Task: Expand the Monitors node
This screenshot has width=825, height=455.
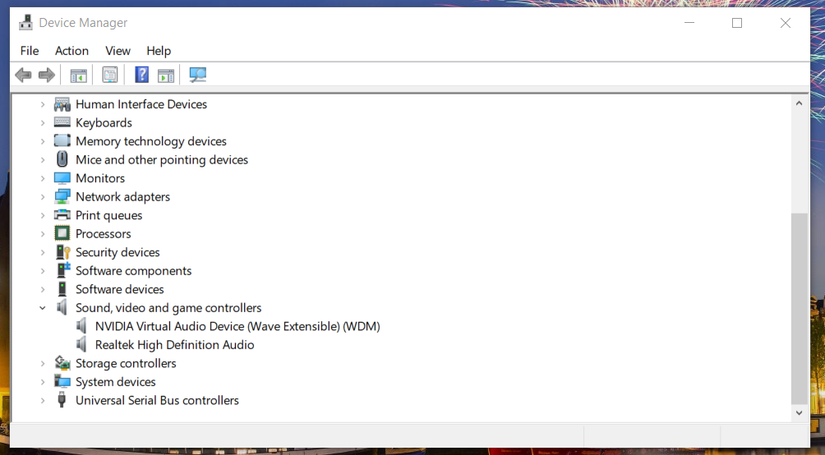Action: tap(43, 178)
